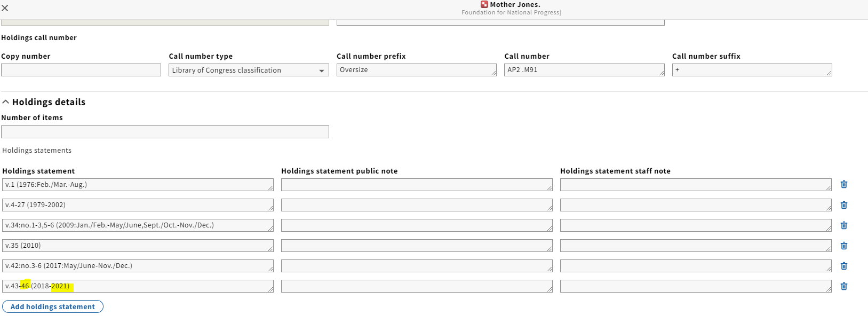
Task: Click the Mother Jones record icon in the header
Action: (x=484, y=4)
